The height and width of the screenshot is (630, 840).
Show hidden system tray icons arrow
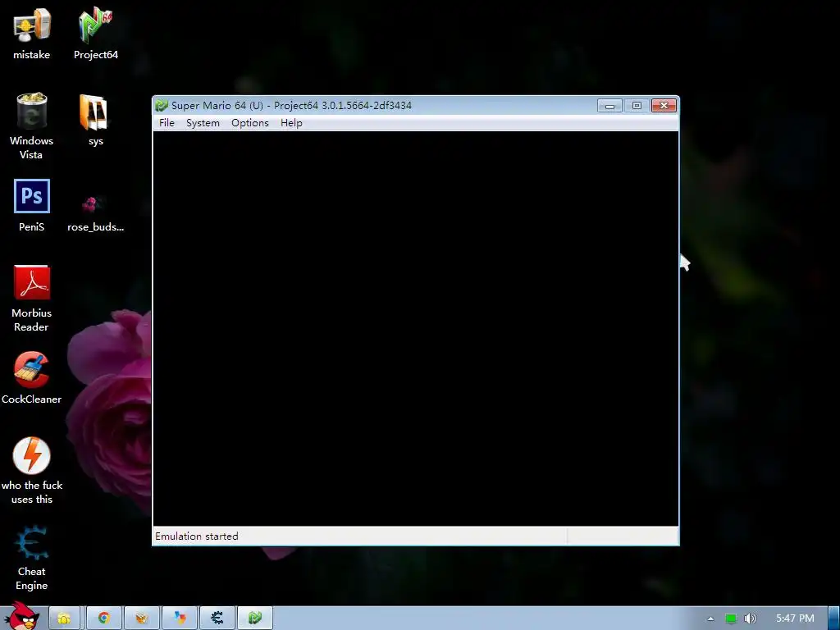pos(710,619)
